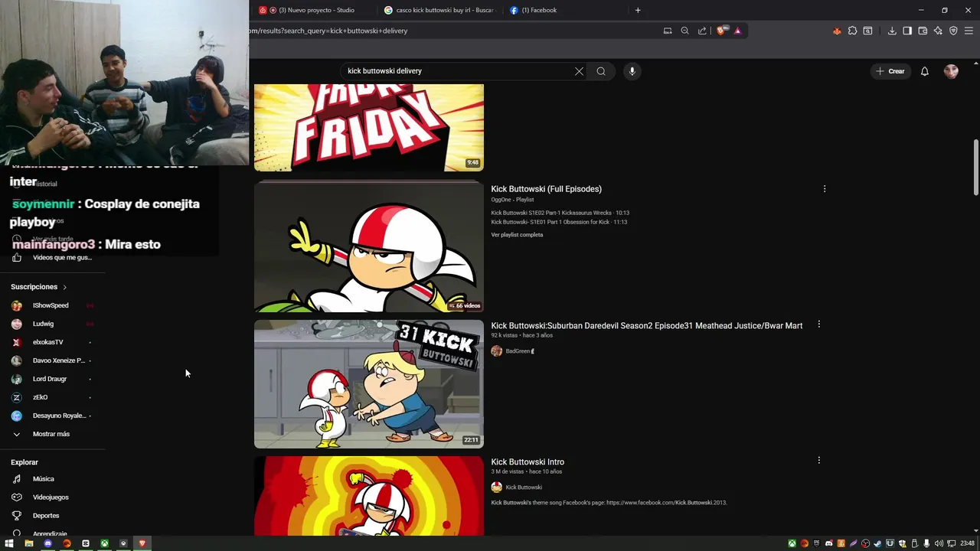Open the Kick Buttowski channel name under Intro

tap(524, 487)
